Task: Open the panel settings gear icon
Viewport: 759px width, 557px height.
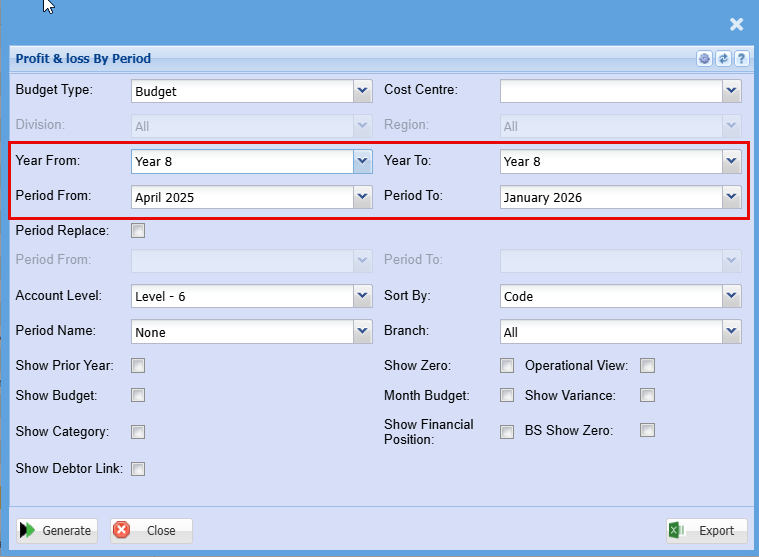Action: 704,59
